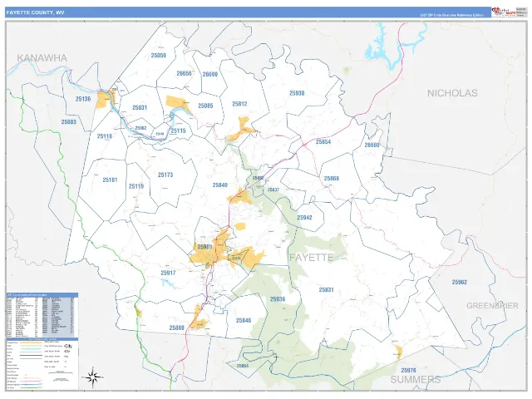Image resolution: width=532 pixels, height=399 pixels.
Task: Select ZIP code 26656
Action: (x=184, y=73)
